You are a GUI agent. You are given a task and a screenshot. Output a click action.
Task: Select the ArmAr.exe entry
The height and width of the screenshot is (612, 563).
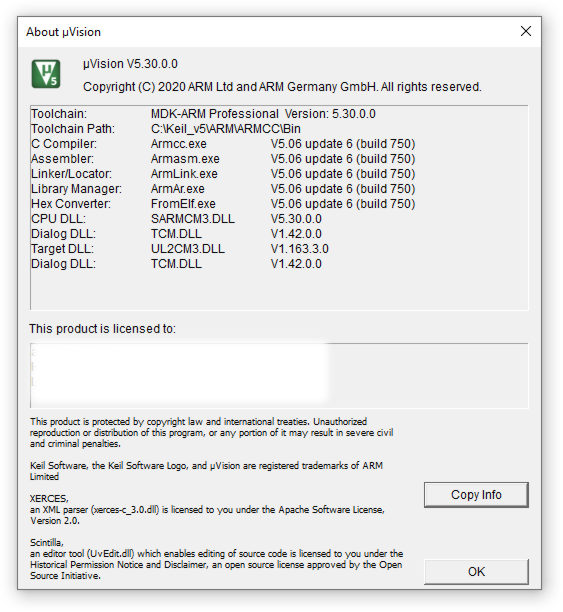[x=178, y=189]
